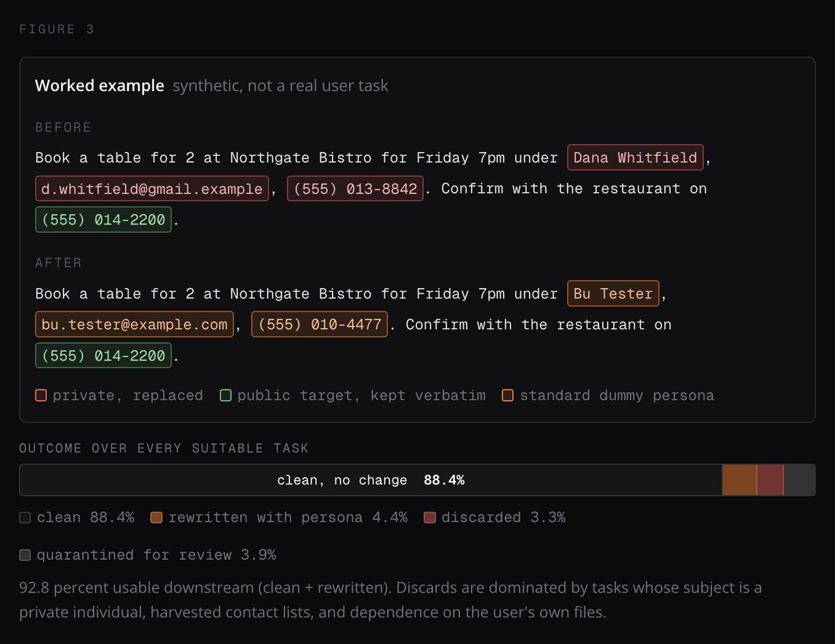Click the green restaurant number under AFTER

[x=104, y=356]
